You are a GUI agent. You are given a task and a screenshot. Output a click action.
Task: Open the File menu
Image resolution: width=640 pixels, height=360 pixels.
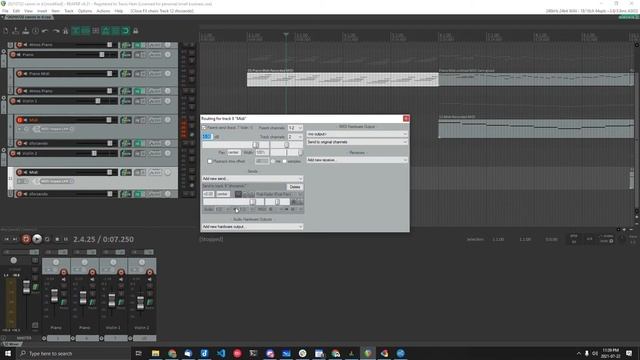click(5, 11)
